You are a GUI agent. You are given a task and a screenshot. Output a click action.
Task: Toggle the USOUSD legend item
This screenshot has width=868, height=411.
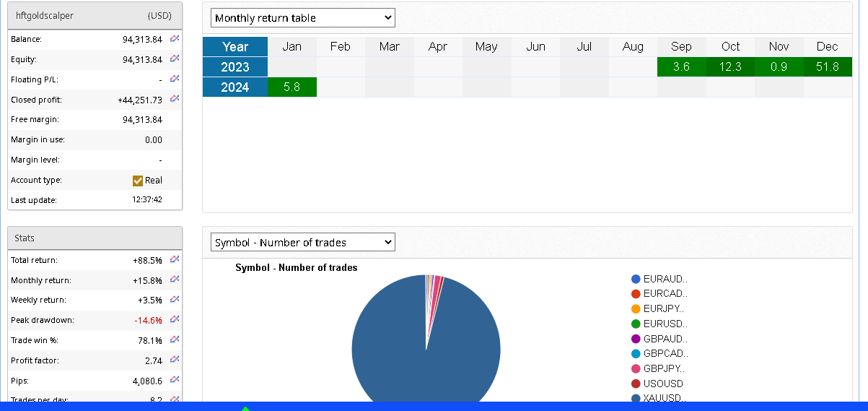662,384
